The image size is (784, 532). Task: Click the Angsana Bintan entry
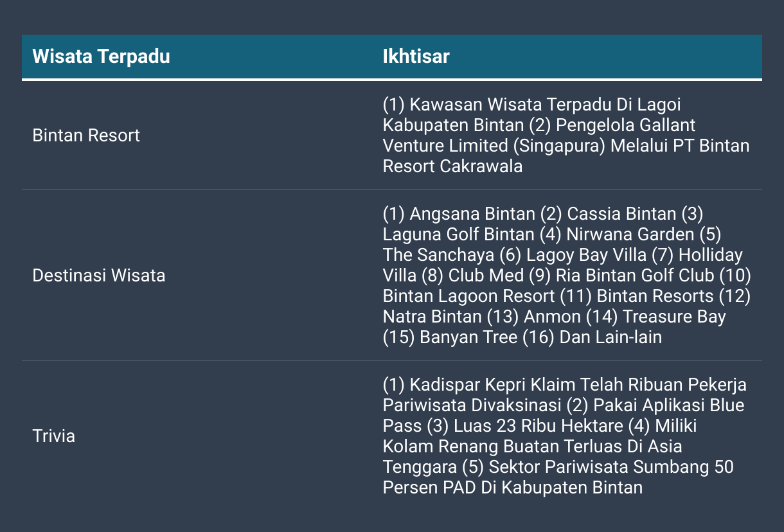point(472,213)
